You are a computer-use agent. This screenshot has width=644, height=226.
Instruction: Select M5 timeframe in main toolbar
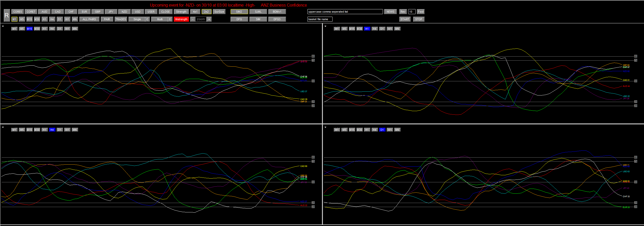22,19
